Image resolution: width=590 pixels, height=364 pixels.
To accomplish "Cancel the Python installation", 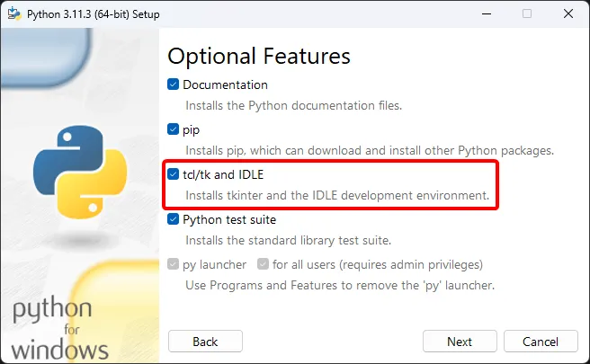I will click(x=541, y=342).
